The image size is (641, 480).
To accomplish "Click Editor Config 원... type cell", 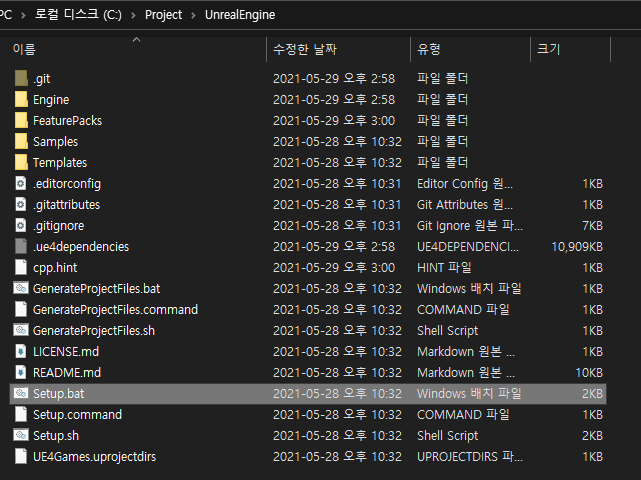I will 465,184.
